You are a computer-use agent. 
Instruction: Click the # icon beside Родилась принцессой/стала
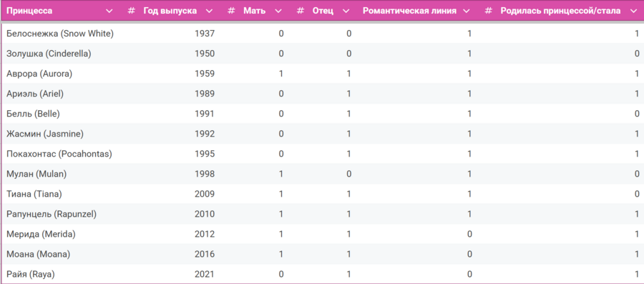(488, 11)
